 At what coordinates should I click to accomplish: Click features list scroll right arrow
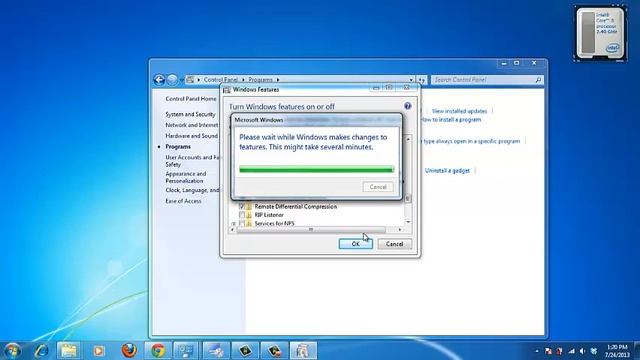[400, 230]
